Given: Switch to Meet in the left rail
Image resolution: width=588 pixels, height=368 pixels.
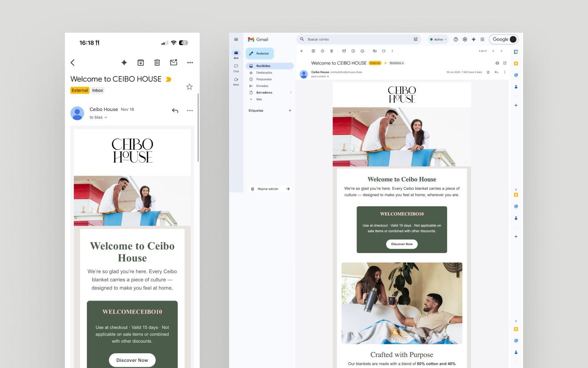Looking at the screenshot, I should click(236, 81).
